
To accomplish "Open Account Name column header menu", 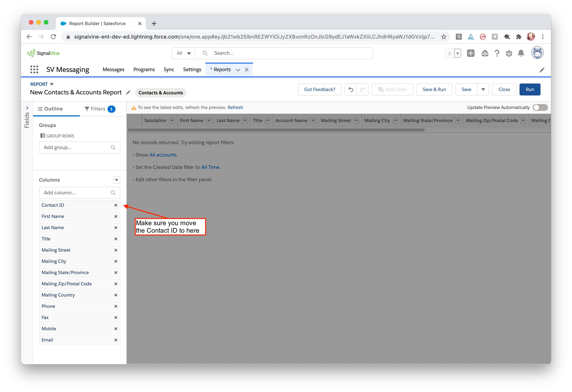I will tap(313, 121).
